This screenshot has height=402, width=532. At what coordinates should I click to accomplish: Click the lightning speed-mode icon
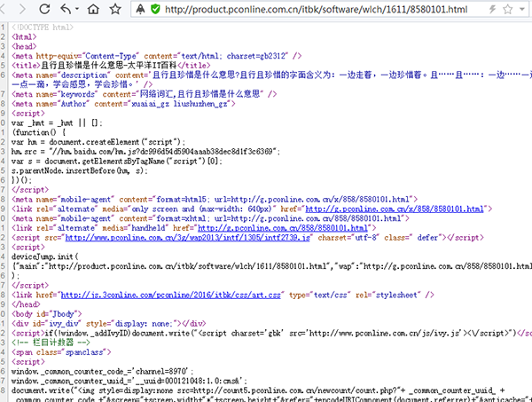492,9
